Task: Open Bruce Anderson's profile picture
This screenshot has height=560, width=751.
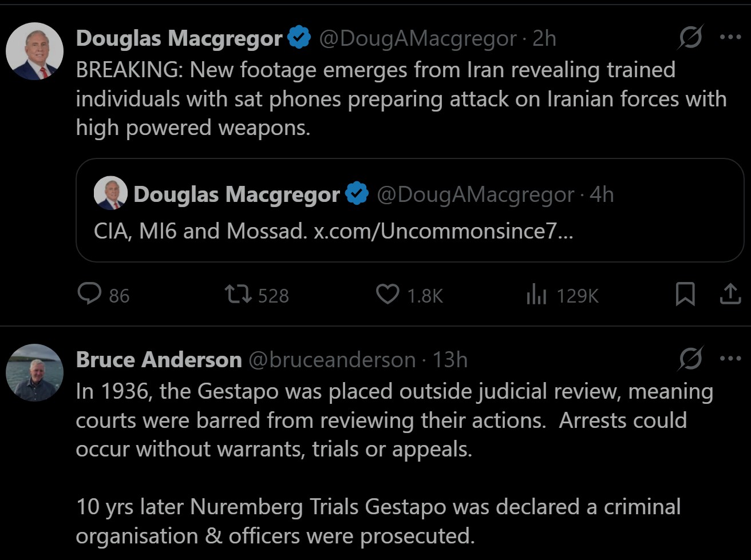Action: (34, 372)
